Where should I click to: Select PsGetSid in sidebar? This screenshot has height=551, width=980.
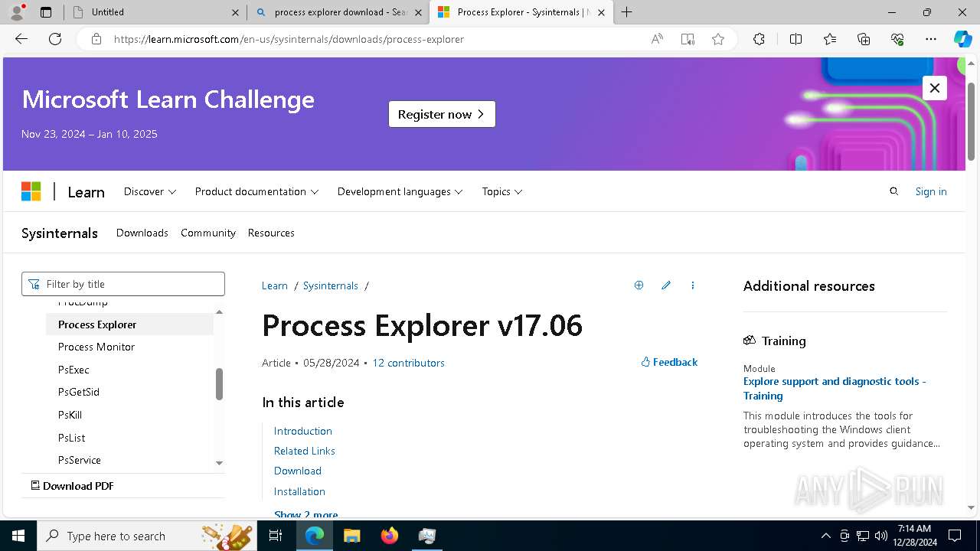pos(79,392)
